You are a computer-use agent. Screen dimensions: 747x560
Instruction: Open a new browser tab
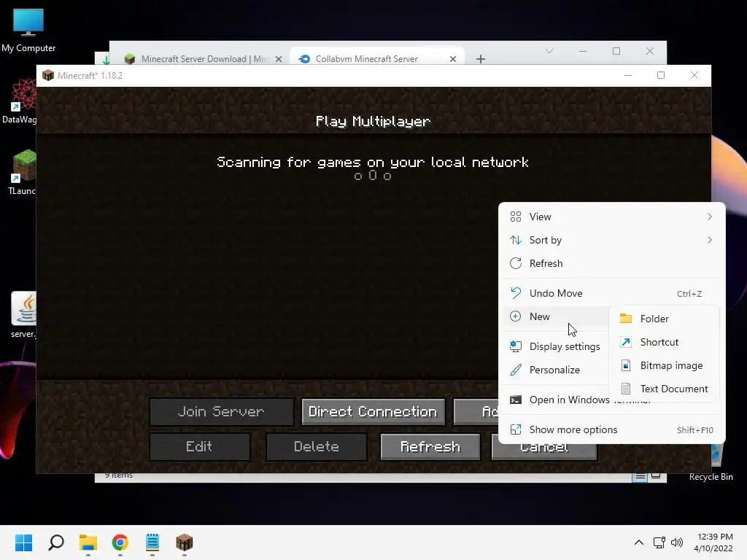pyautogui.click(x=481, y=59)
